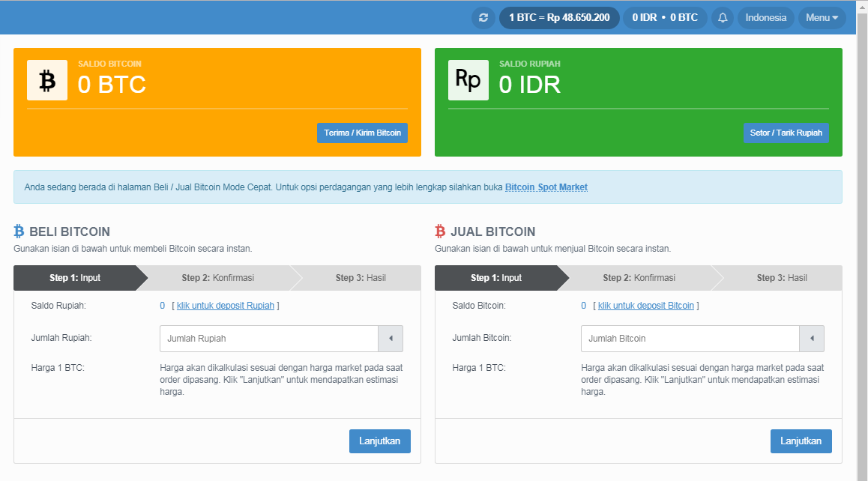Click the JUAL BITCOIN heading
The height and width of the screenshot is (481, 868).
tap(492, 232)
